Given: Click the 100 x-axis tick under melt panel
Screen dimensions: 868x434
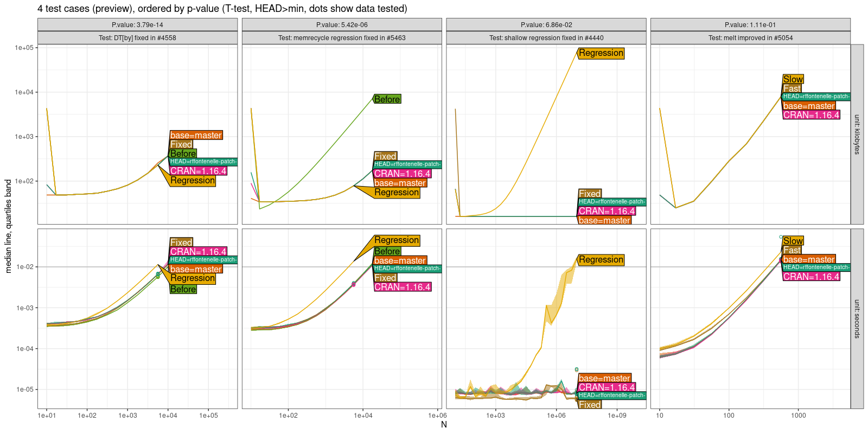Looking at the screenshot, I should [729, 416].
